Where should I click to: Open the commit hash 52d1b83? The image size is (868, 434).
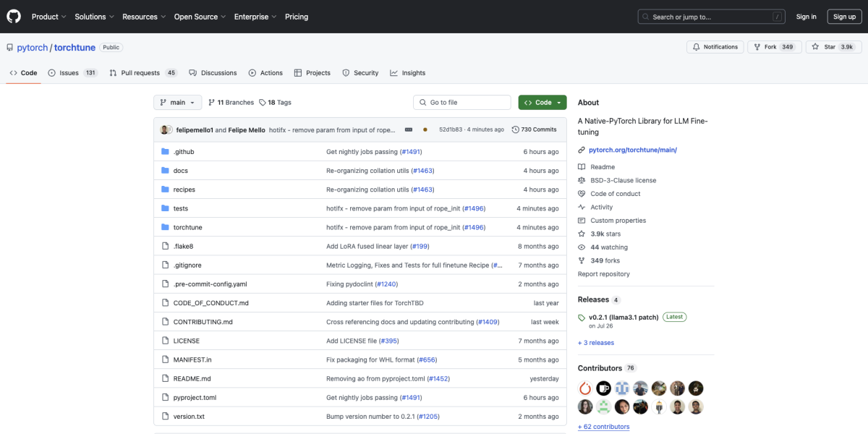point(451,129)
